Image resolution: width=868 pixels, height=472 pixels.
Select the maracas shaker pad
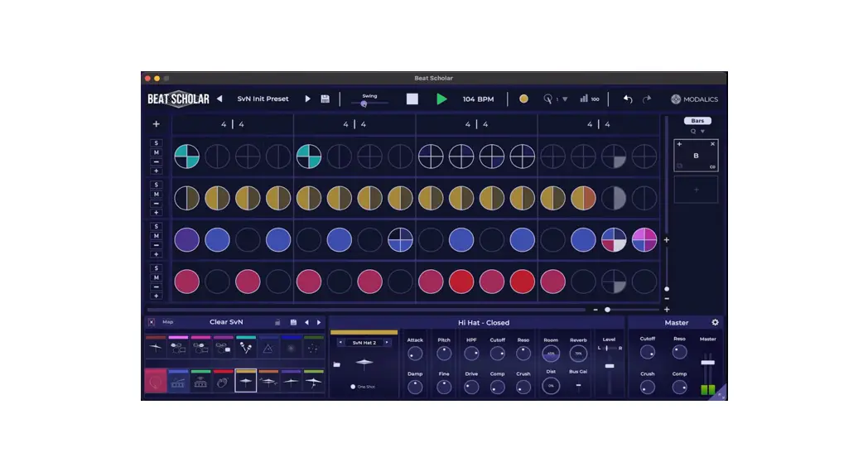click(x=246, y=348)
